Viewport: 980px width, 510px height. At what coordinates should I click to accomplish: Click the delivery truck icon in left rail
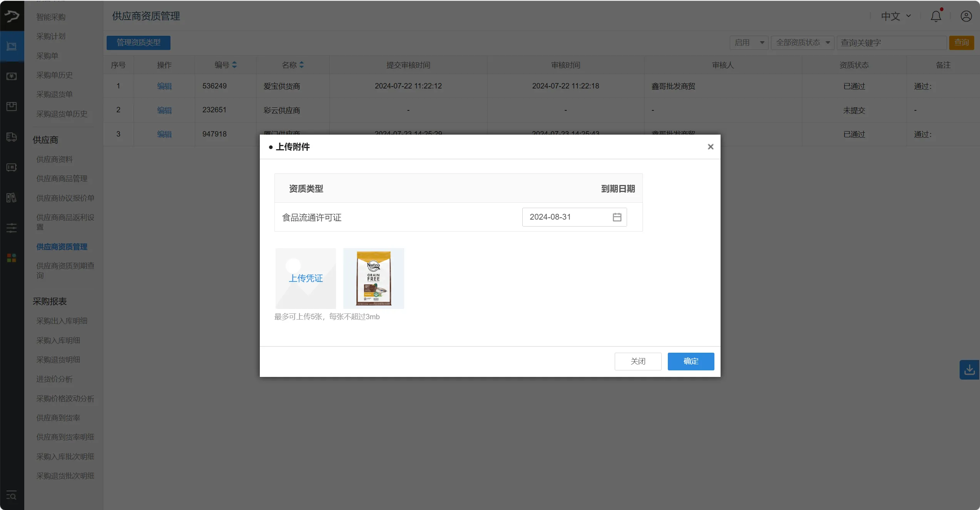tap(12, 137)
